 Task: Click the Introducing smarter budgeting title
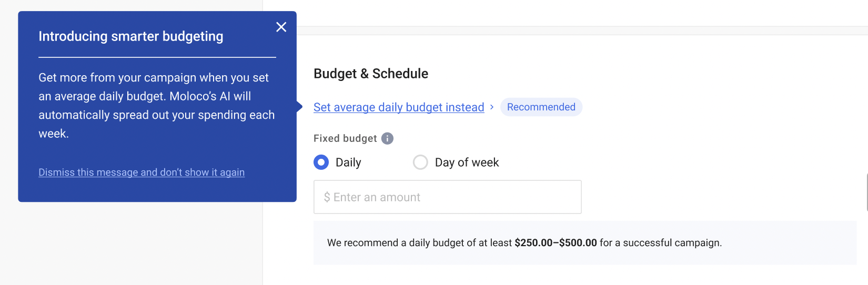click(x=131, y=36)
